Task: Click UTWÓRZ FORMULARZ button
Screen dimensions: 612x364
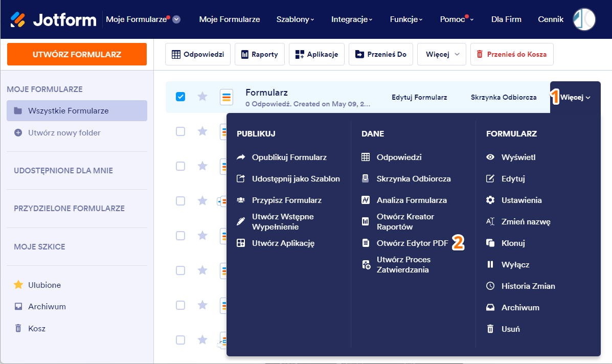Action: coord(77,54)
